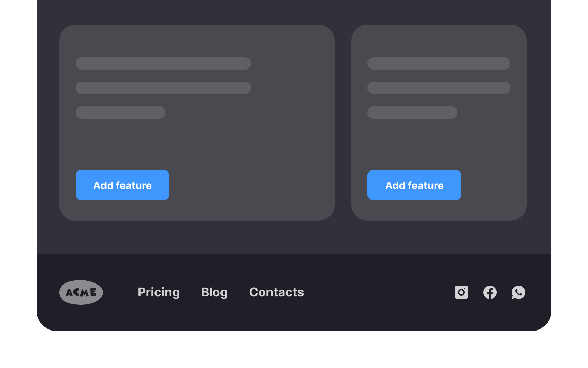588x368 pixels.
Task: Click Add feature on the right card
Action: 414,185
